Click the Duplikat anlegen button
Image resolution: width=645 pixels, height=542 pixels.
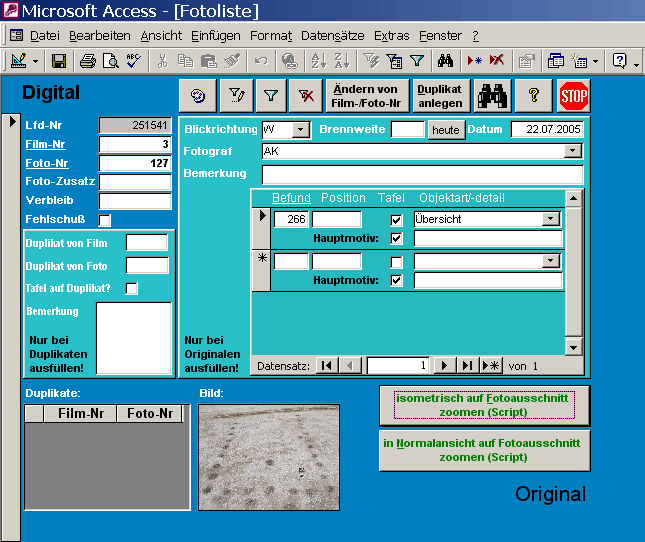pyautogui.click(x=440, y=96)
